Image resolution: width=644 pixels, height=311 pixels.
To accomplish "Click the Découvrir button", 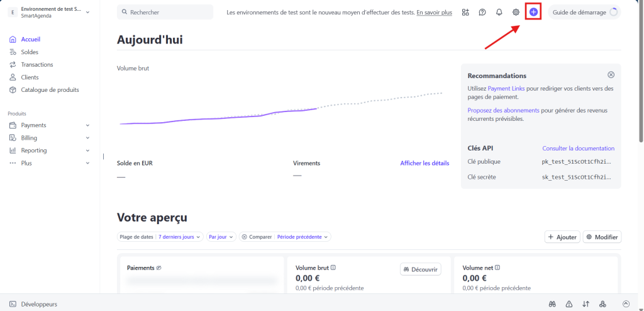I will tap(421, 269).
